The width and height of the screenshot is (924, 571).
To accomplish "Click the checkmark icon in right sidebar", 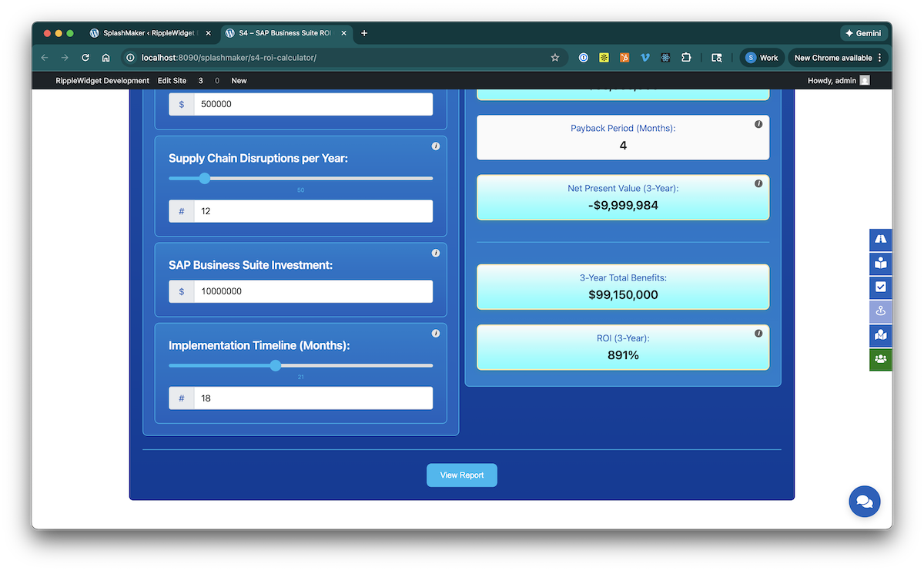I will [x=880, y=287].
